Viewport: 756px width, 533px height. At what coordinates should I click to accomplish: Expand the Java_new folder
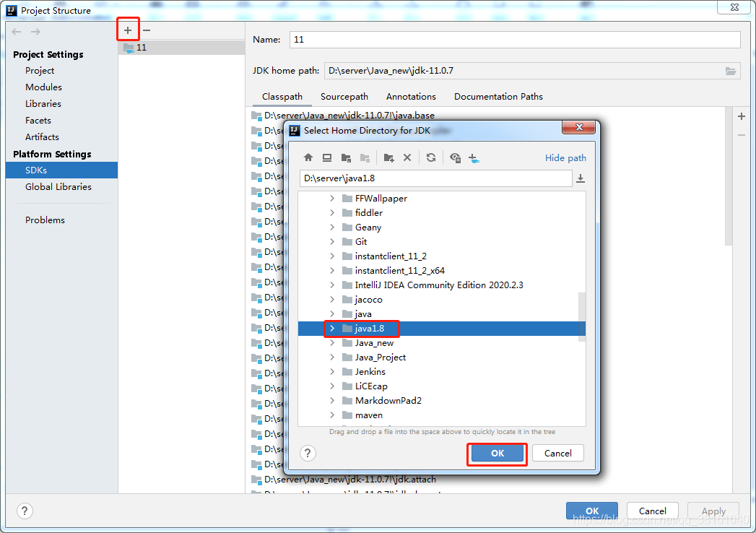331,343
